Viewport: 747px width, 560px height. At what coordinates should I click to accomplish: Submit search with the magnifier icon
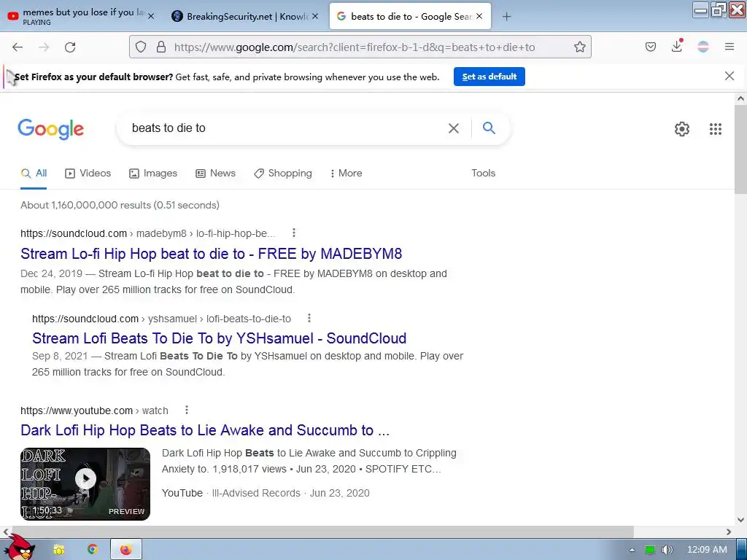point(489,128)
